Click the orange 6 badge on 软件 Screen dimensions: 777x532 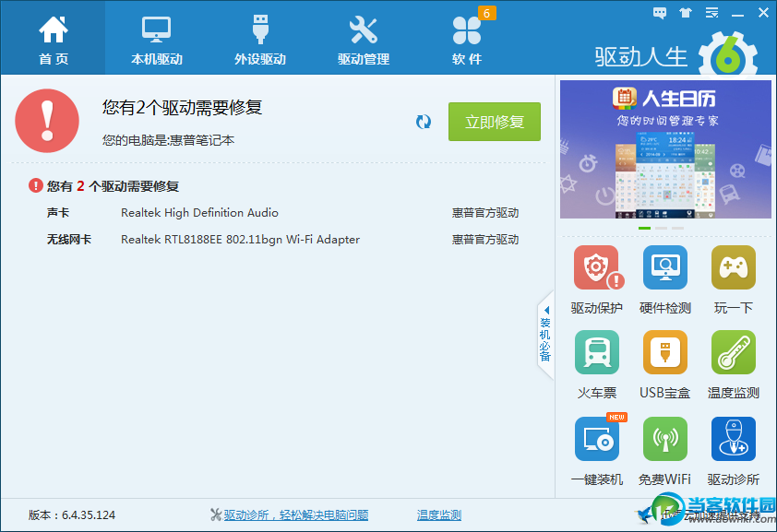[486, 13]
